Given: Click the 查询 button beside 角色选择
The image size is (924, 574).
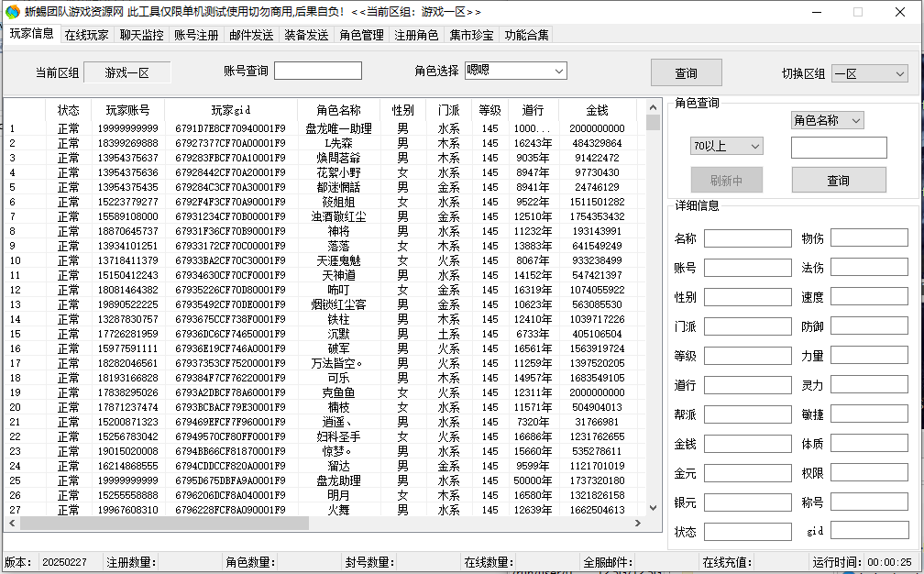Looking at the screenshot, I should coord(686,73).
